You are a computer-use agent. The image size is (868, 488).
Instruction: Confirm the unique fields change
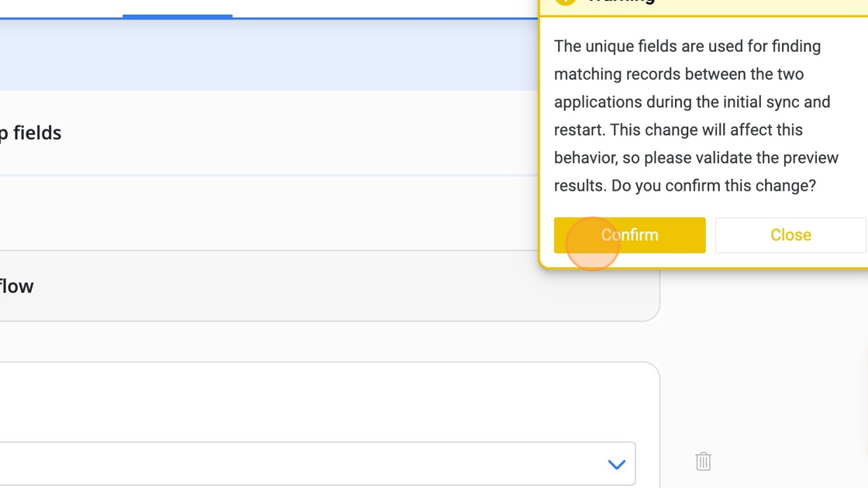pyautogui.click(x=629, y=235)
